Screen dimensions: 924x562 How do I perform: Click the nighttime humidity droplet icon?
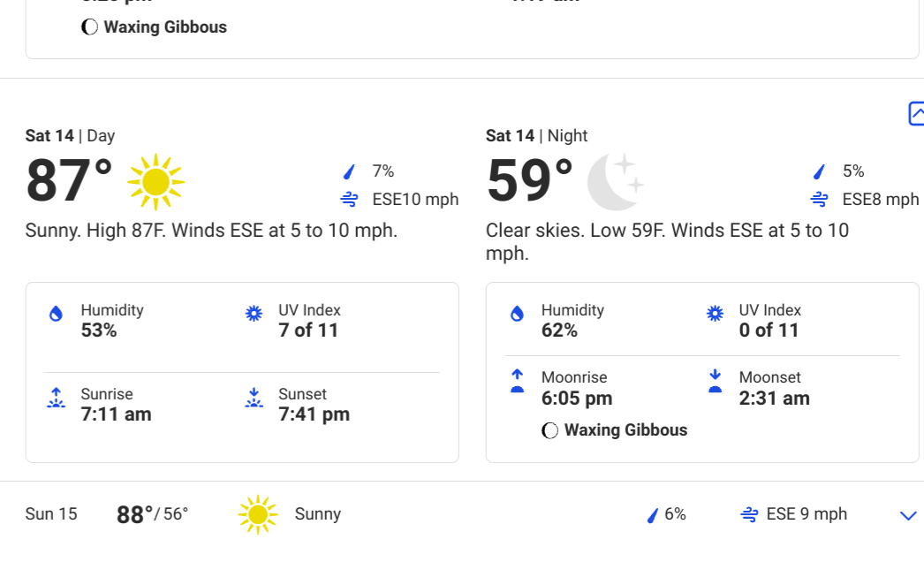(517, 314)
